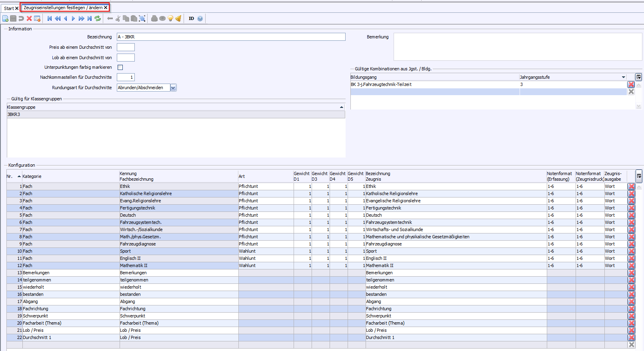Close the Start tab
644x351 pixels.
17,8
